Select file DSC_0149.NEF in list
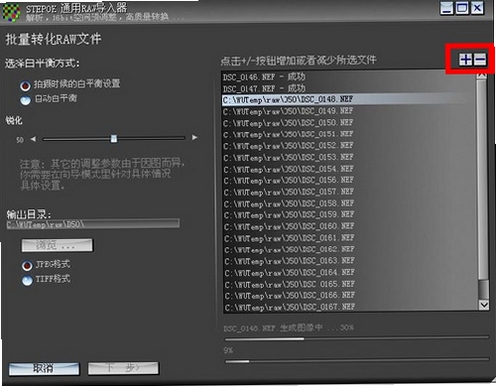 [349, 111]
